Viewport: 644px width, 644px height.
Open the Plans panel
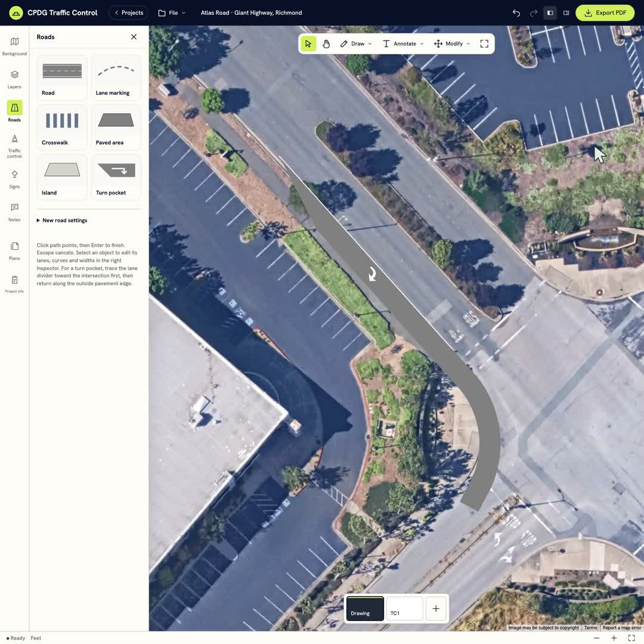[14, 251]
